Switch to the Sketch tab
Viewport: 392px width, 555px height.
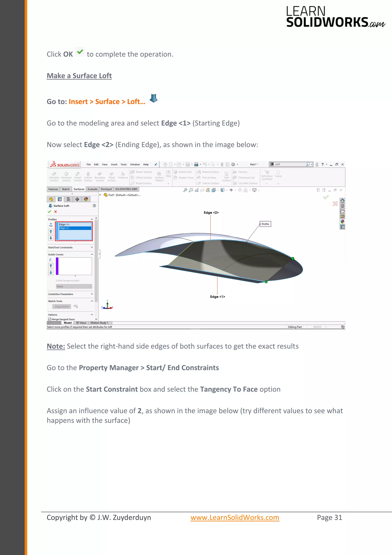(x=66, y=189)
